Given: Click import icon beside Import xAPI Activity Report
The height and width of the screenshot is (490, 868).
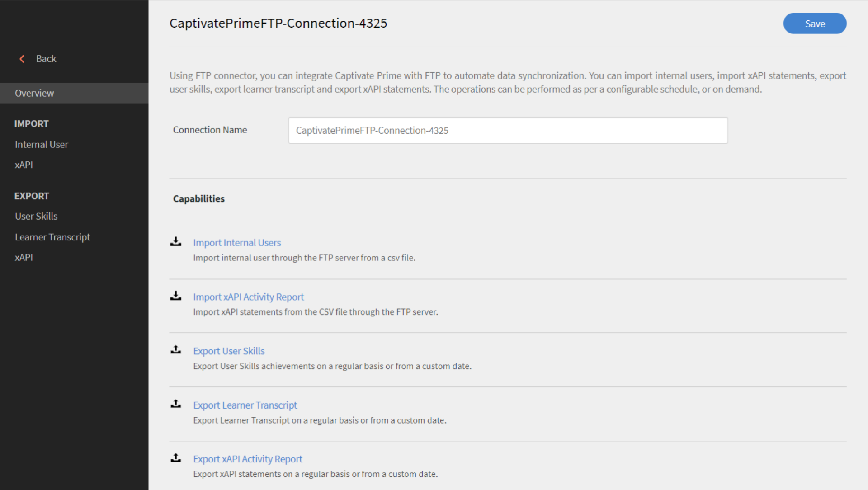Looking at the screenshot, I should [x=176, y=296].
